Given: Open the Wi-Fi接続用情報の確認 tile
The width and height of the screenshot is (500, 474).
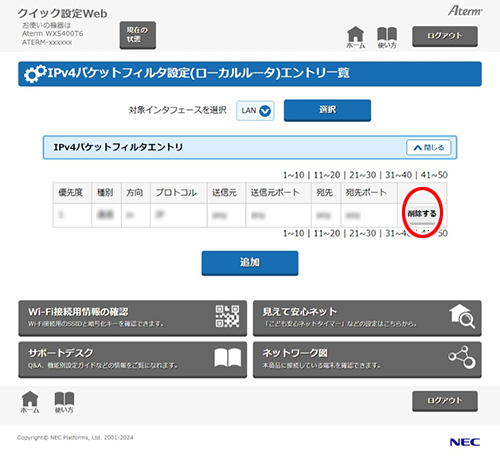Looking at the screenshot, I should (133, 318).
